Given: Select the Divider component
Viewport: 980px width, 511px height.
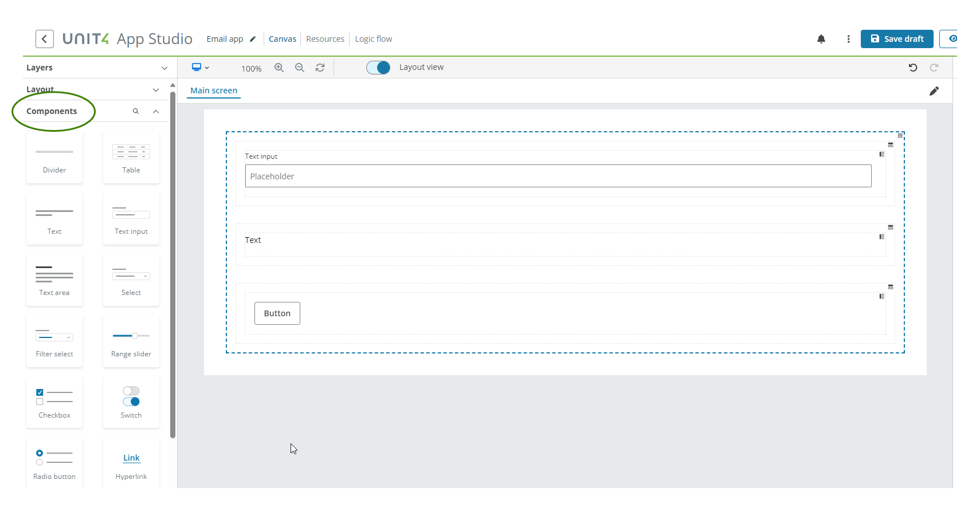Looking at the screenshot, I should [54, 158].
